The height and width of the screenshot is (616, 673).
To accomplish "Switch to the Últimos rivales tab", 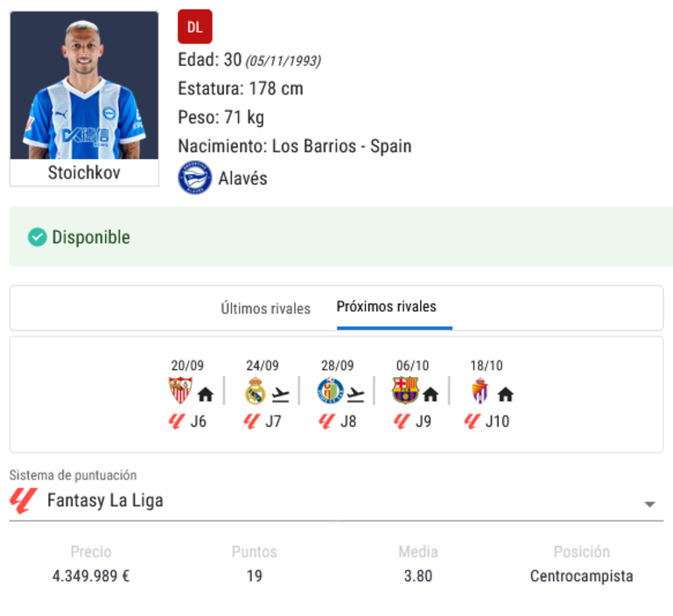I will pyautogui.click(x=266, y=308).
